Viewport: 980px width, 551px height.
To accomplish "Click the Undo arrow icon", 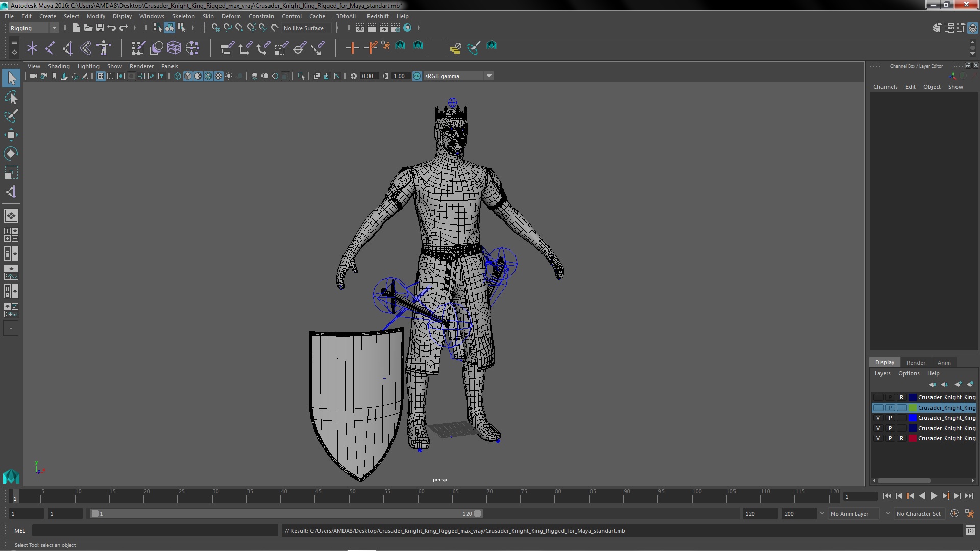I will point(112,28).
